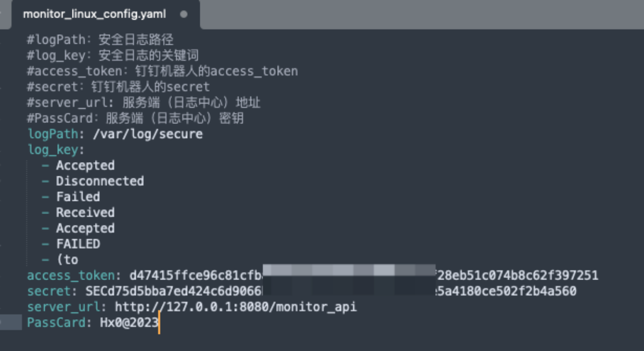Place cursor after PassCard value Hx0@2023
Image resolution: width=644 pixels, height=351 pixels.
(x=158, y=323)
